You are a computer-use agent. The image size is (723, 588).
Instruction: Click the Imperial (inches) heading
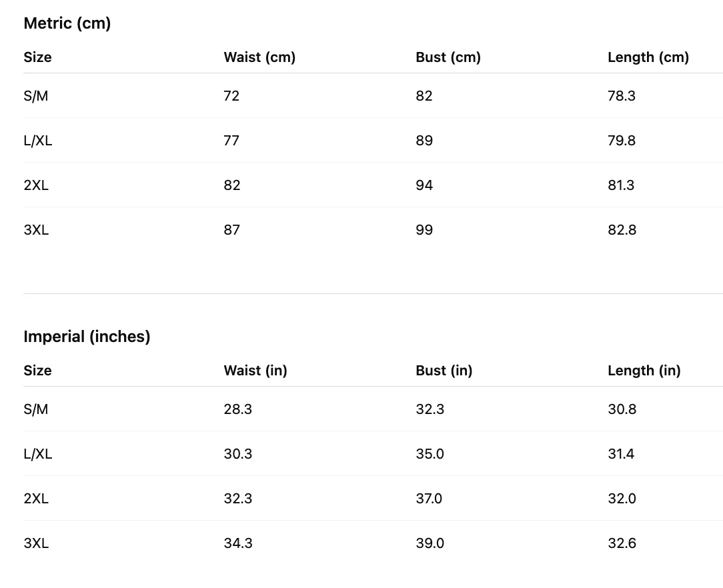(87, 337)
